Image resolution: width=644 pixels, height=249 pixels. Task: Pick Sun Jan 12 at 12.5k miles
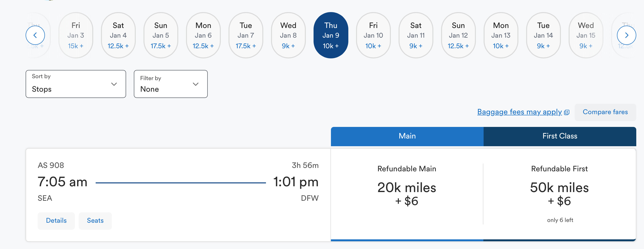458,35
